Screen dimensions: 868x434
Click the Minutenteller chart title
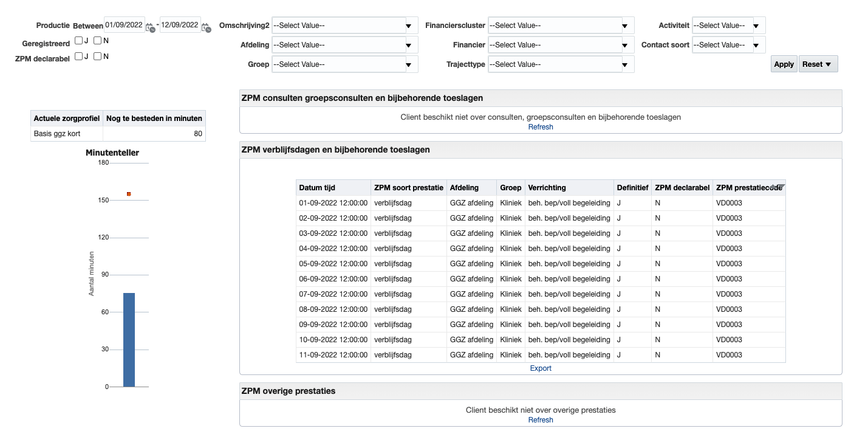(x=112, y=153)
